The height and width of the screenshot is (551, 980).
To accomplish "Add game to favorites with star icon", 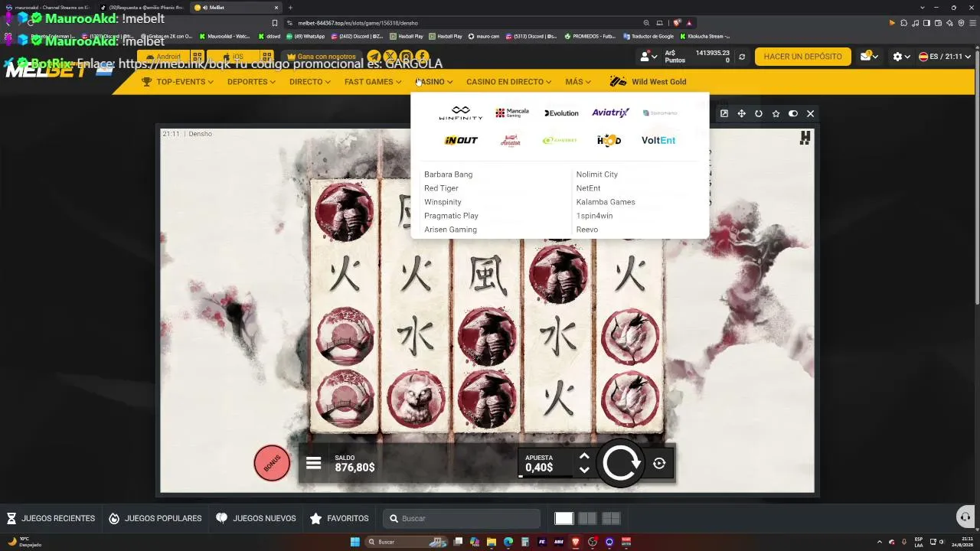I will (776, 113).
